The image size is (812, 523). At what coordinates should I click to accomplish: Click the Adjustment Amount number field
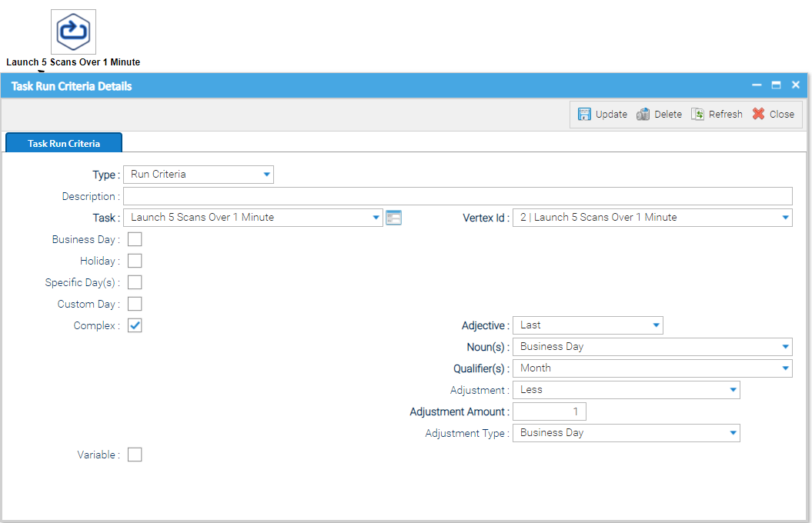[549, 411]
